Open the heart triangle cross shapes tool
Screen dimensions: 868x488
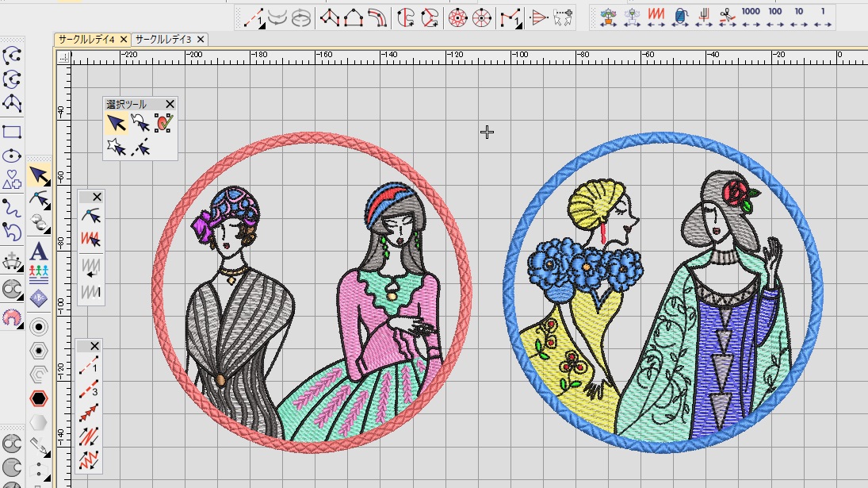[12, 179]
